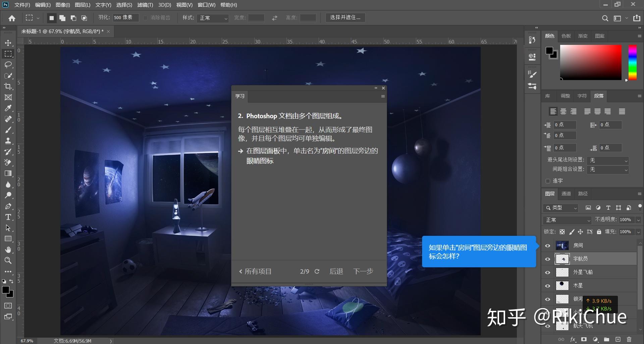Toggle the lock all icon in Layers
This screenshot has height=344, width=644.
599,231
